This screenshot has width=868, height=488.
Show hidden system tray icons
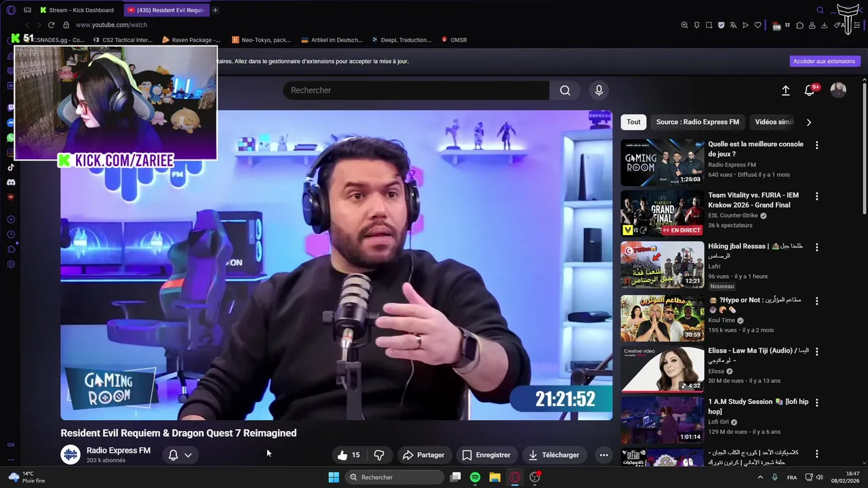(759, 477)
